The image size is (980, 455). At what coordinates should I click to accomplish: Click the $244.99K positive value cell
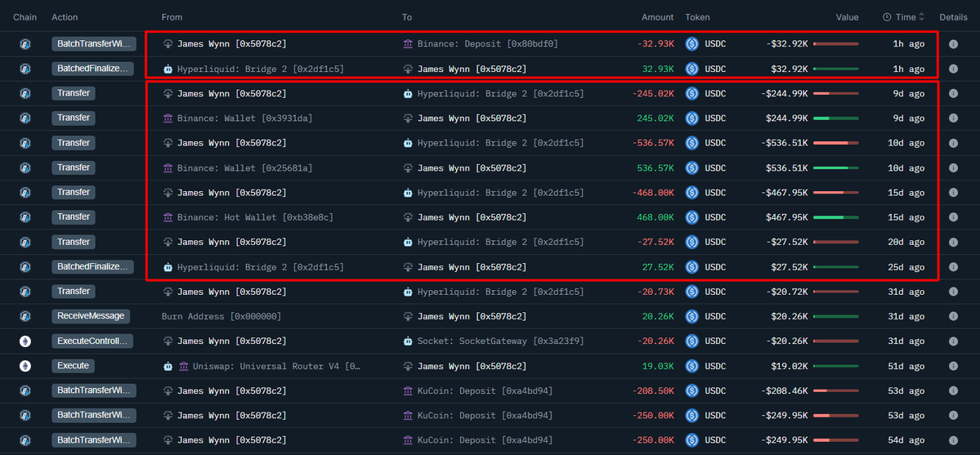click(x=787, y=118)
